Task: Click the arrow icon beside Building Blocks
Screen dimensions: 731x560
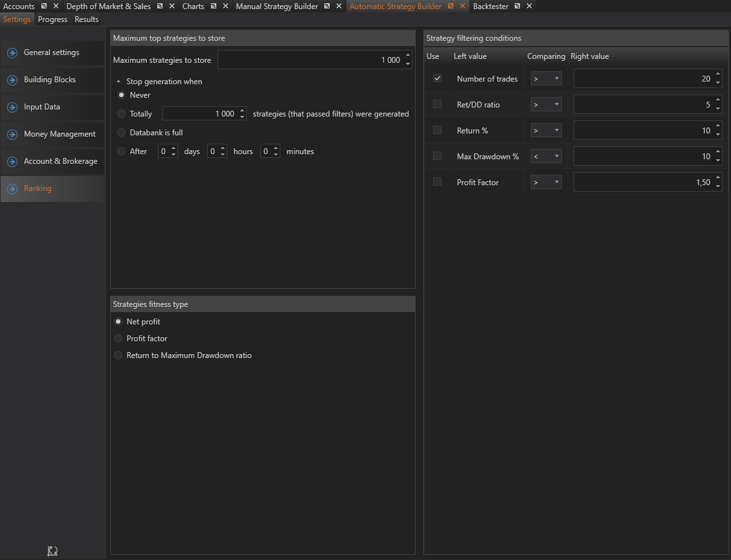Action: 12,80
